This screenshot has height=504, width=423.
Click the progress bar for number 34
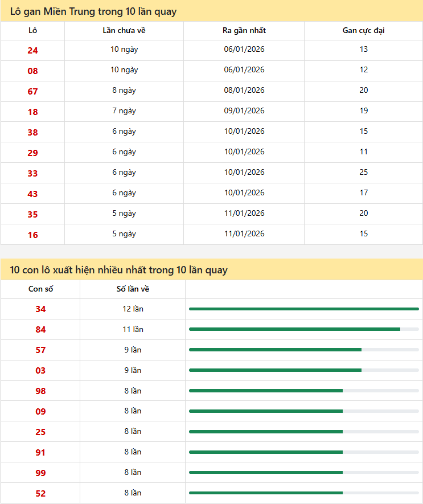tap(303, 309)
